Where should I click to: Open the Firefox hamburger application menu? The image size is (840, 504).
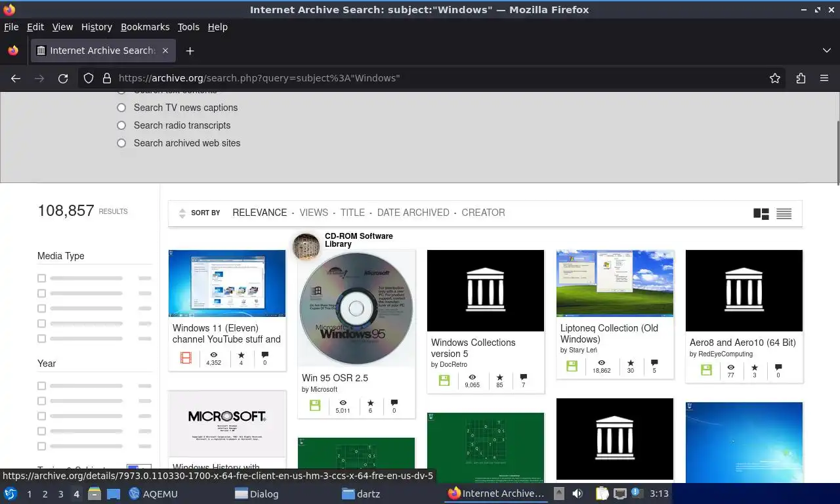824,78
